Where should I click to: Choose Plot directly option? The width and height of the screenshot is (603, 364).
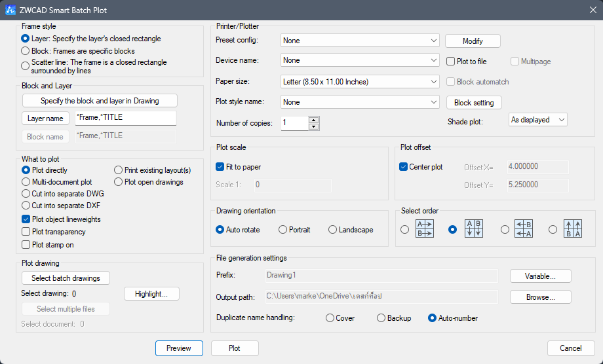[x=26, y=170]
